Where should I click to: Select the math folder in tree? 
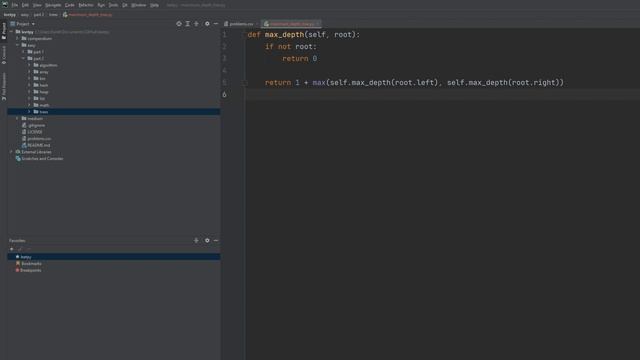pyautogui.click(x=41, y=105)
